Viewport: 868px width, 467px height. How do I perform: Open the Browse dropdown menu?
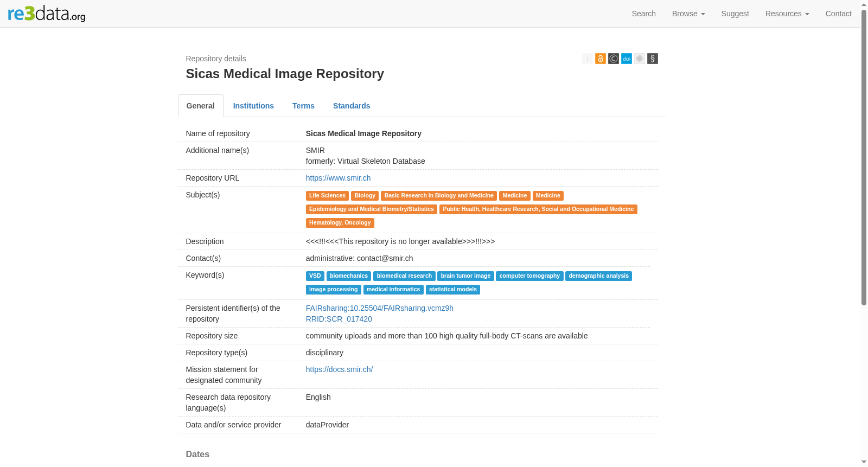(688, 14)
